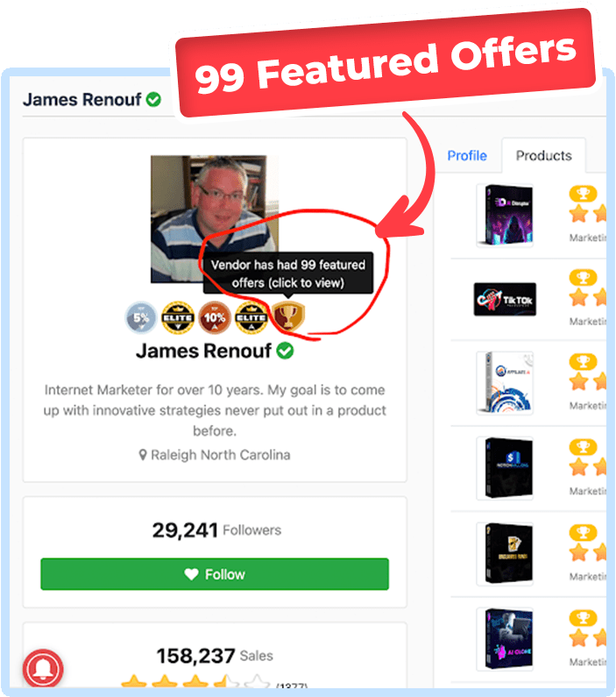Screen dimensions: 616x697
Task: Click the red notification bell icon
Action: tap(43, 669)
